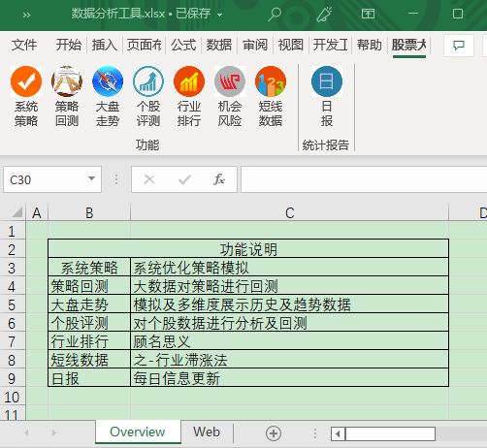The image size is (487, 448).
Task: Open the 页面布局 ribbon tab
Action: click(144, 45)
